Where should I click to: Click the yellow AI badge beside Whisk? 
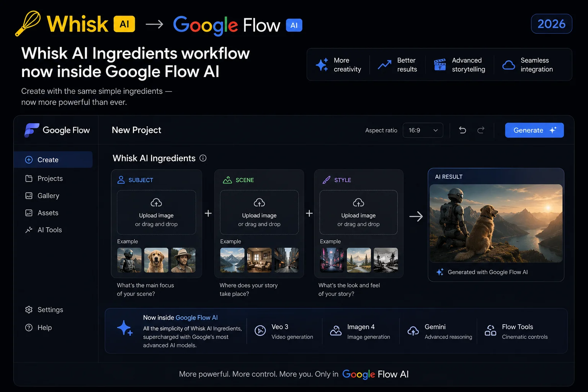[124, 24]
